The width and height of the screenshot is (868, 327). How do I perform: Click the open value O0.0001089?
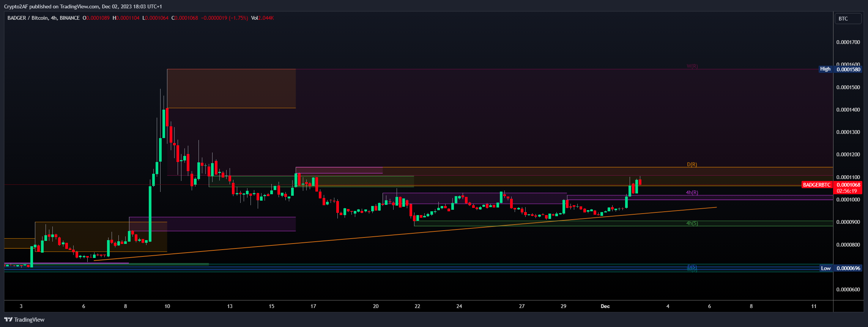point(96,18)
